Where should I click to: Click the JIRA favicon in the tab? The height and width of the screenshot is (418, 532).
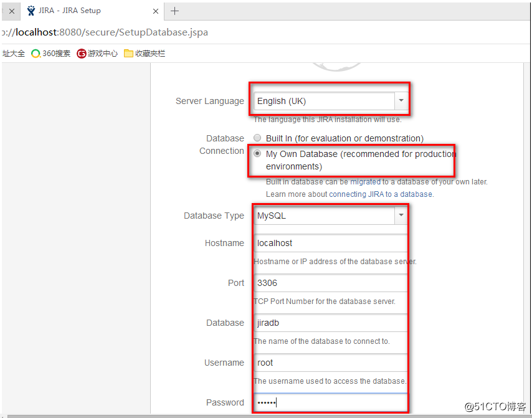pyautogui.click(x=31, y=11)
